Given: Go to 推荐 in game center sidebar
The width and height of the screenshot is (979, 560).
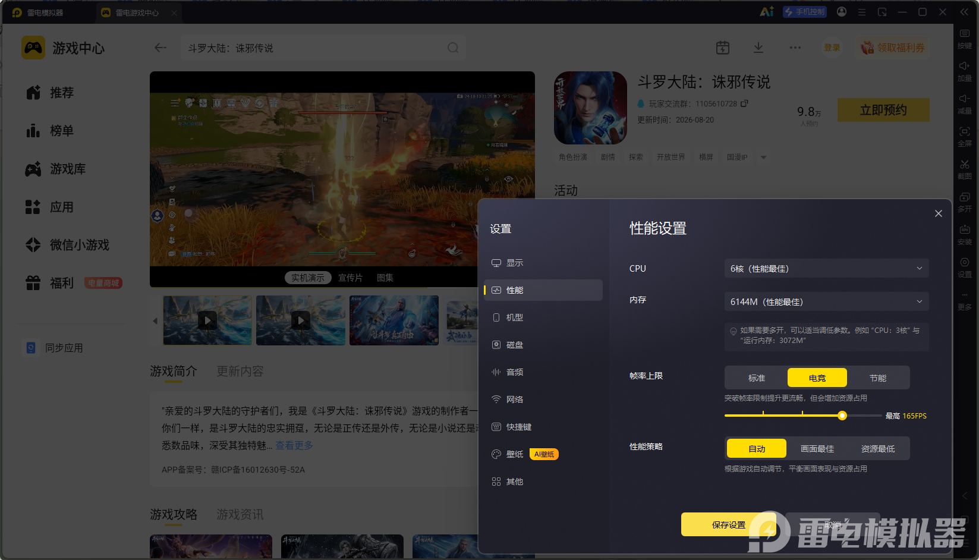Looking at the screenshot, I should coord(50,93).
